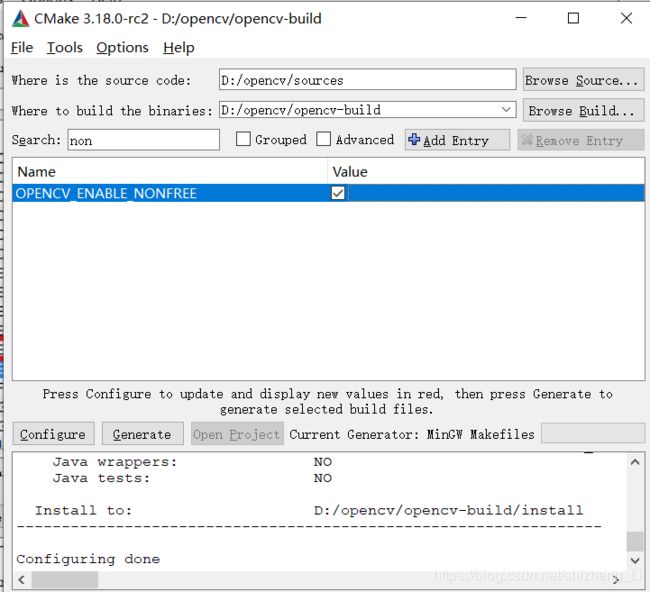Enable the Grouped checkbox
This screenshot has width=650, height=592.
click(243, 139)
